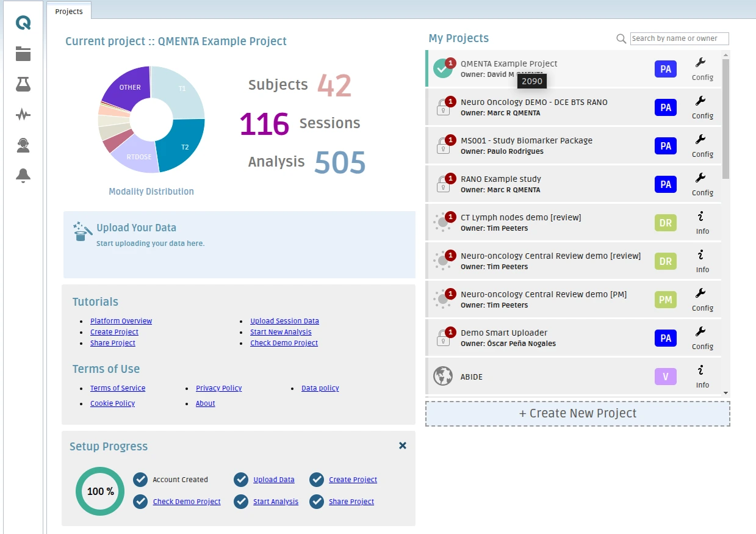Click the T2 segment in modality pie chart

pyautogui.click(x=182, y=145)
